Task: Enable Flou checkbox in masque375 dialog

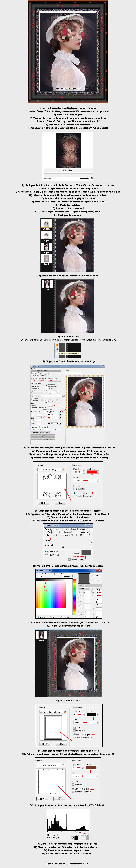Action: point(74,486)
